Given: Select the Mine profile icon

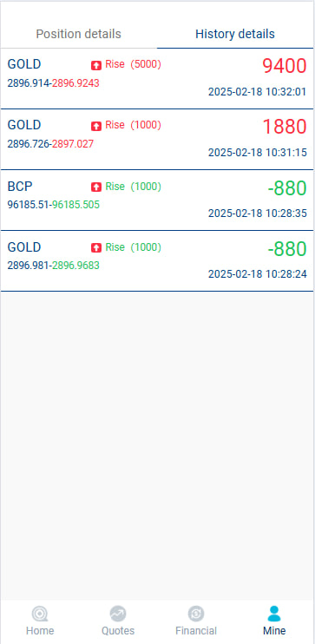Looking at the screenshot, I should 274,614.
